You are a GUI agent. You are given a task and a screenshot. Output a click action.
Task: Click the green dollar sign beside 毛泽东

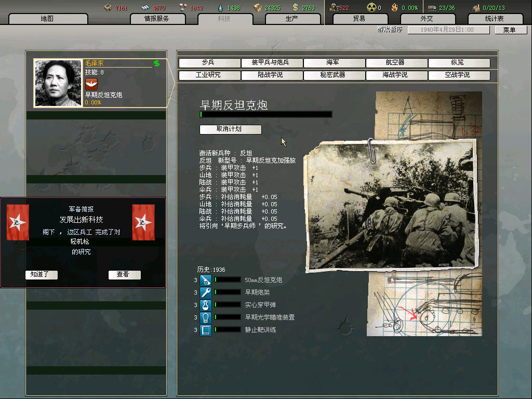156,64
